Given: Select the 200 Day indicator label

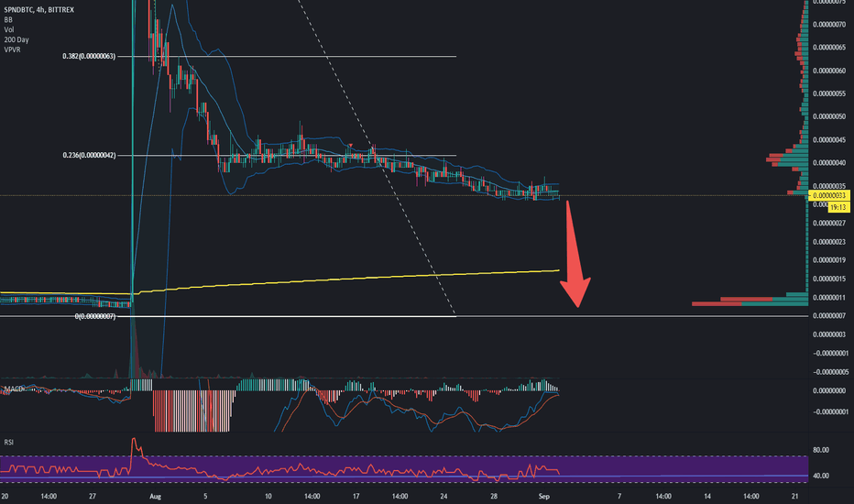Looking at the screenshot, I should point(16,39).
